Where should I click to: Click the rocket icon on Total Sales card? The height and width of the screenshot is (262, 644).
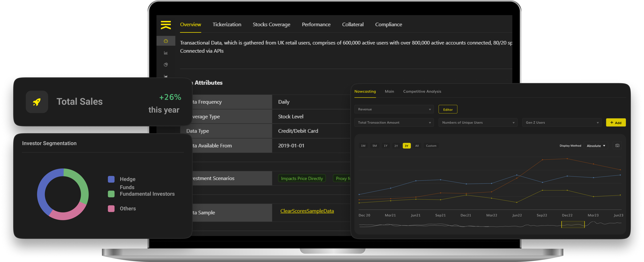click(x=37, y=102)
